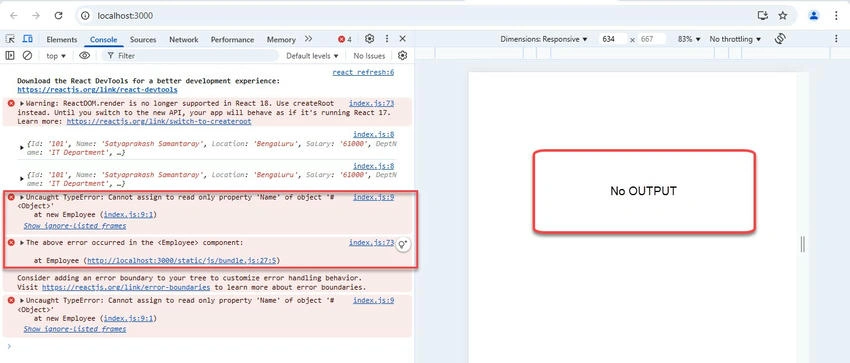Click first Show ignore-listed frames link
850x363 pixels.
(75, 226)
